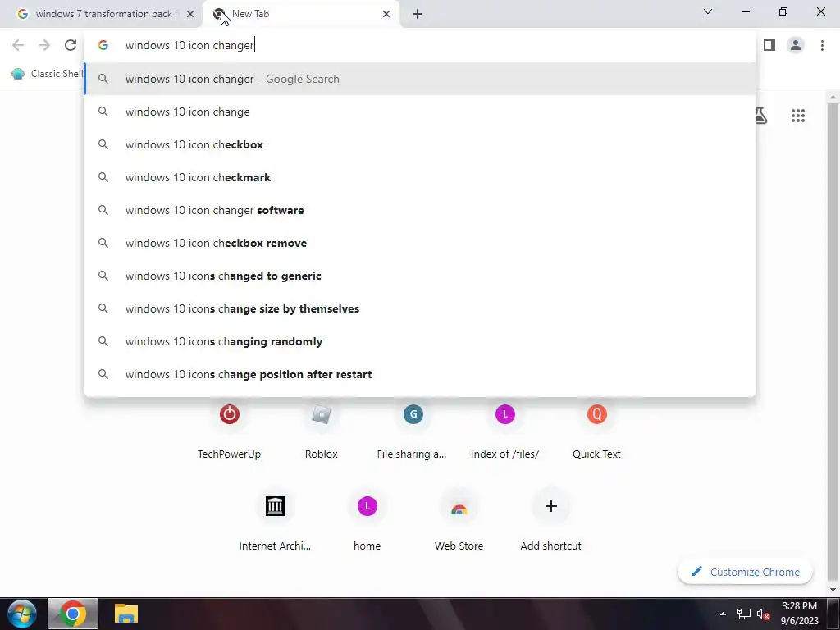Screen dimensions: 840x630
Task: Reload the page with the refresh icon
Action: tap(71, 46)
